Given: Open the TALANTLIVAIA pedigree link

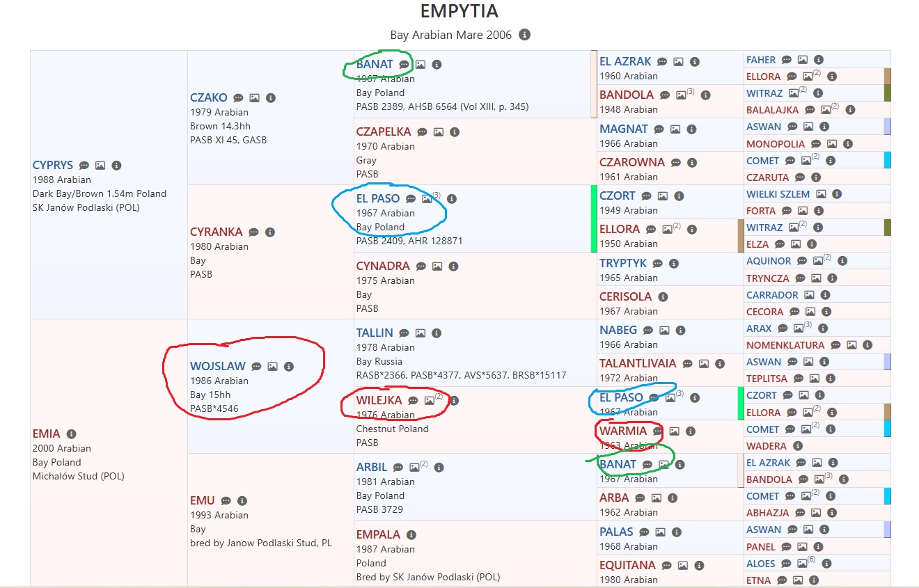Looking at the screenshot, I should click(637, 363).
